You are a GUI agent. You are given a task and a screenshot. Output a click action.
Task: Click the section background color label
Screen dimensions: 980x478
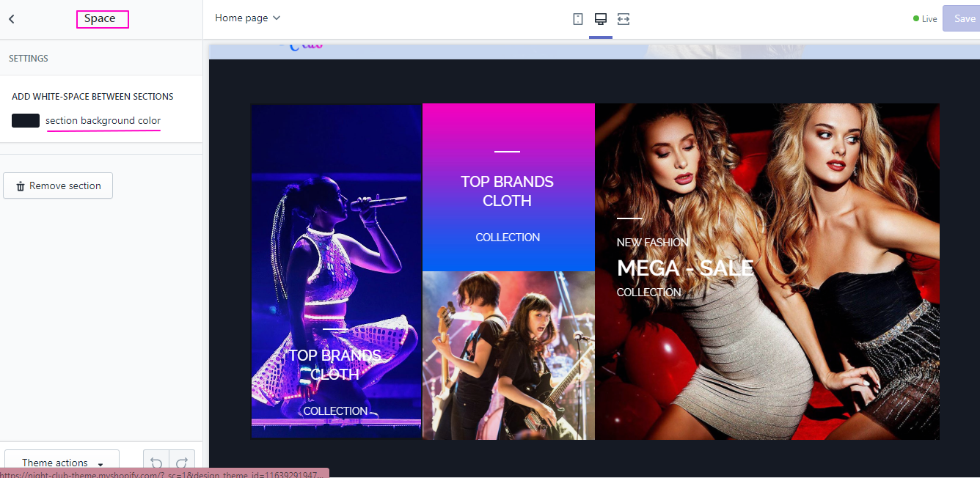[103, 121]
